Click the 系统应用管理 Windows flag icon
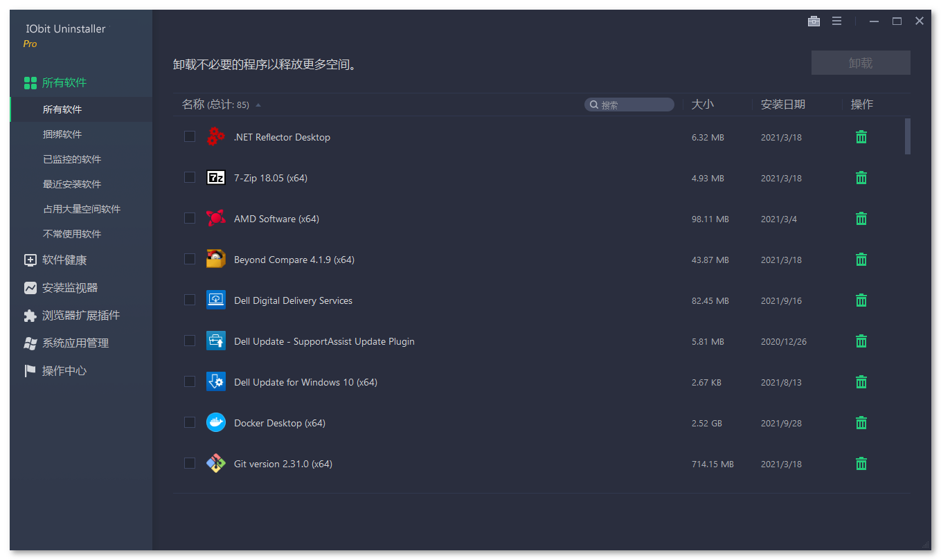 coord(30,343)
